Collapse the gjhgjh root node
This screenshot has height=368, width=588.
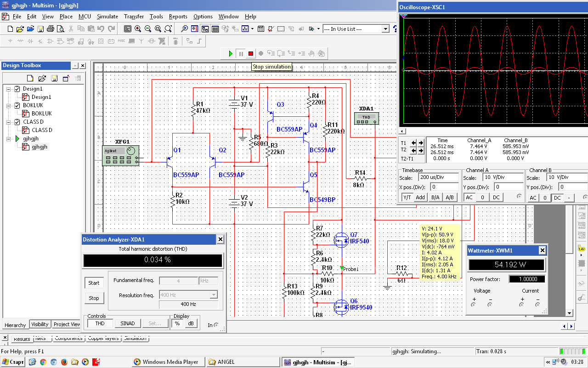[x=8, y=138]
